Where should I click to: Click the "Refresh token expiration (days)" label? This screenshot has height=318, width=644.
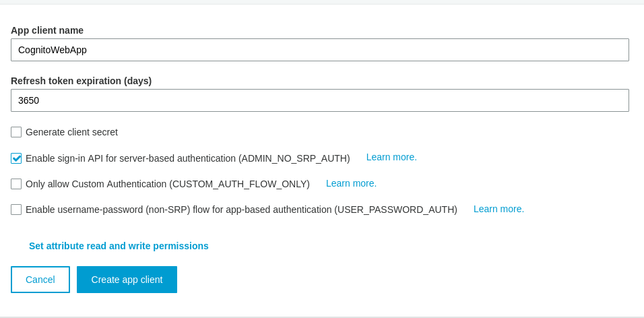pos(82,81)
